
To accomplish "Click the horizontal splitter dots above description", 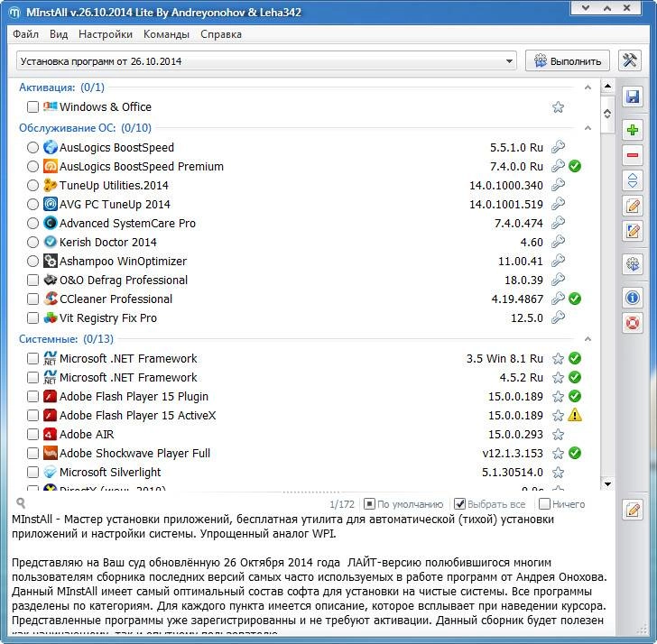I will 312,492.
